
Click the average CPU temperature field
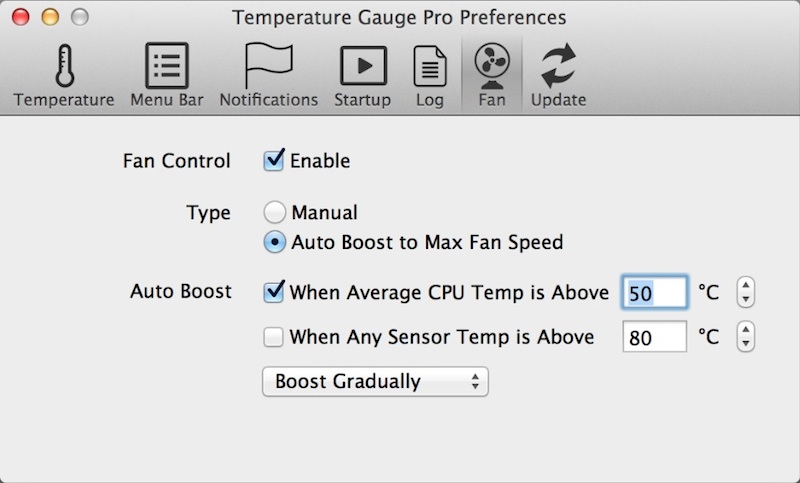pyautogui.click(x=654, y=293)
